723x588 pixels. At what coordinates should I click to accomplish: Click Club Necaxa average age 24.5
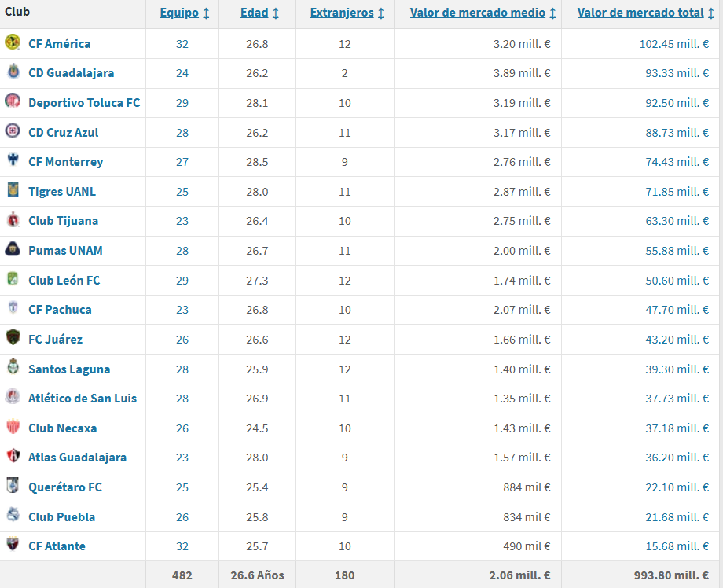(x=257, y=428)
